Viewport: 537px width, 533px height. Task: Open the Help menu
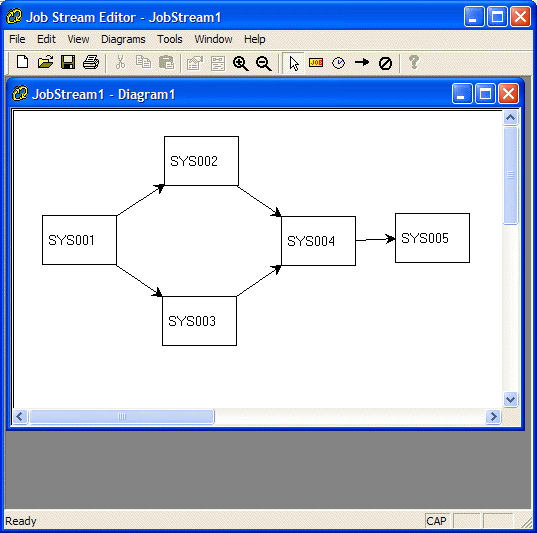click(x=254, y=39)
